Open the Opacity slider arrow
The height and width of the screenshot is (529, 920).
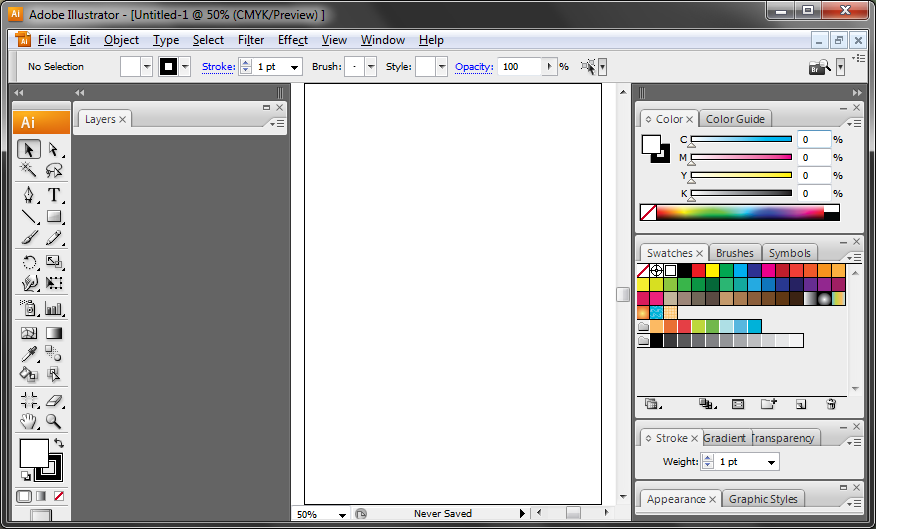(x=549, y=66)
